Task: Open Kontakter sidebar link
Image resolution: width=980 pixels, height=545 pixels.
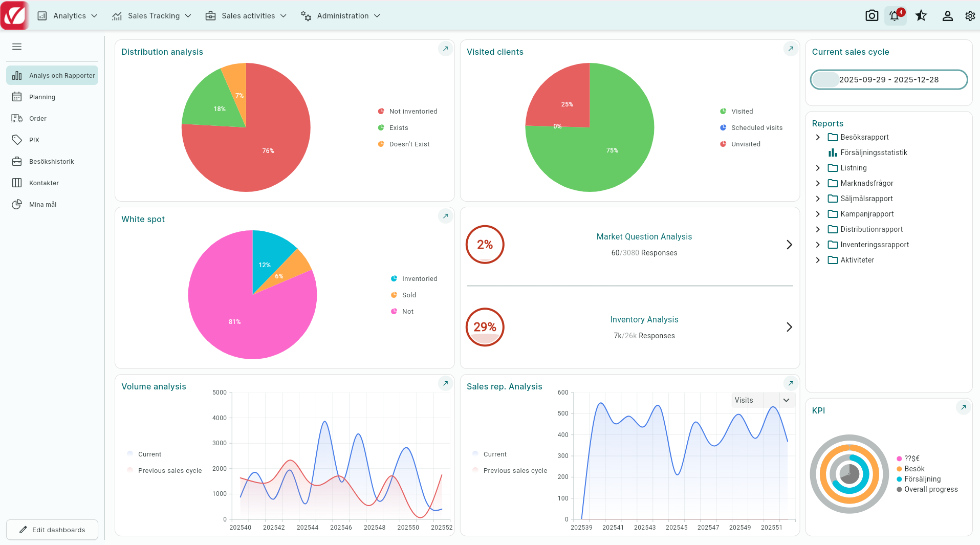Action: tap(52, 183)
